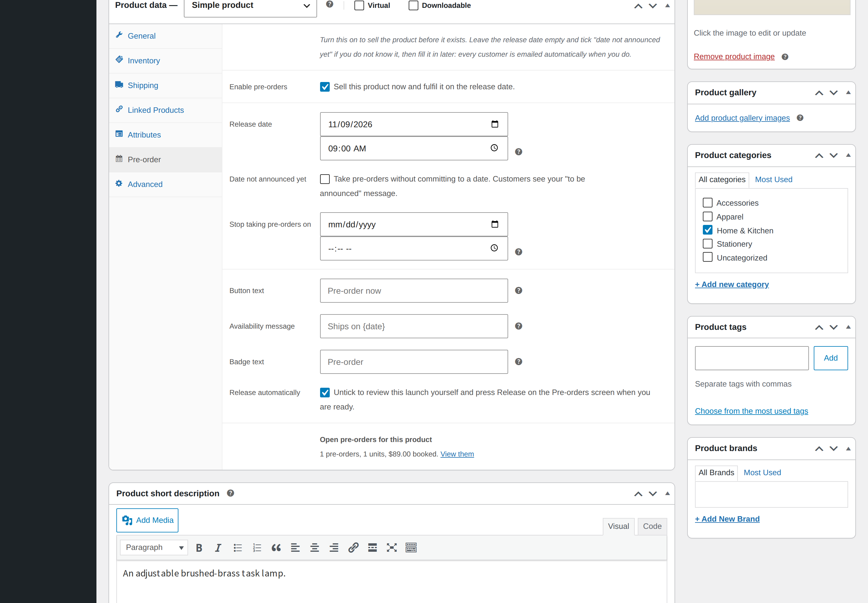Click the View them link

tap(457, 454)
